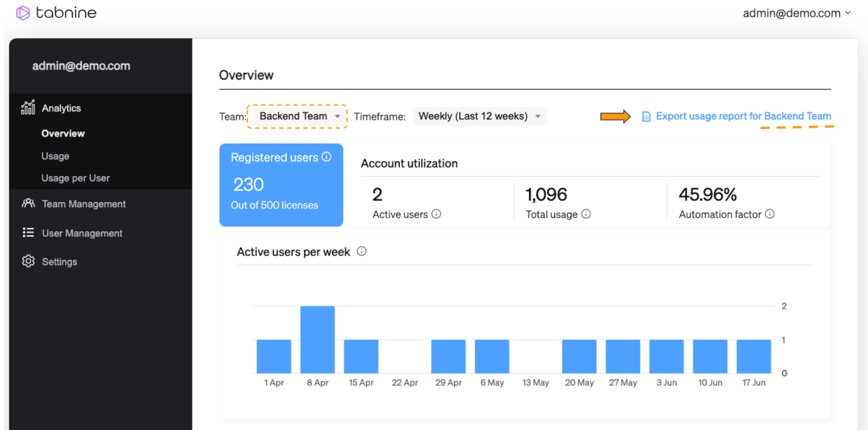Click the export report document icon
Image resolution: width=868 pixels, height=430 pixels.
point(646,117)
